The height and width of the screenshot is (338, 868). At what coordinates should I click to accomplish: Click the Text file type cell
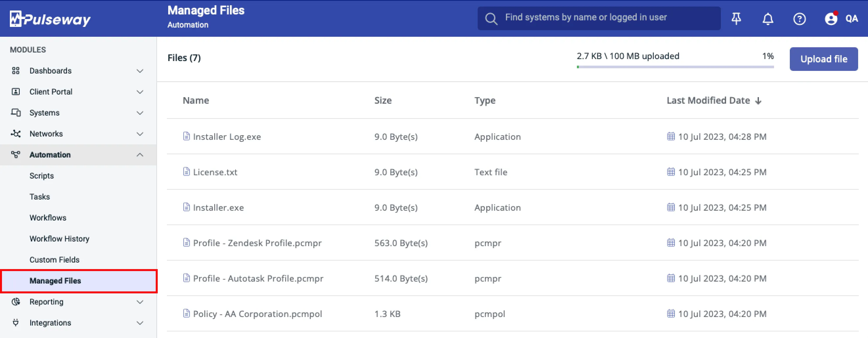click(x=491, y=172)
